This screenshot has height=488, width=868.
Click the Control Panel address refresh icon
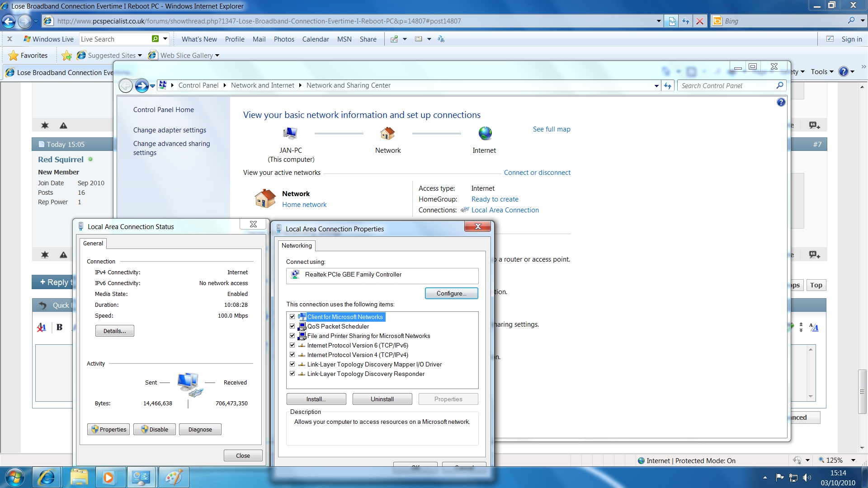(668, 85)
